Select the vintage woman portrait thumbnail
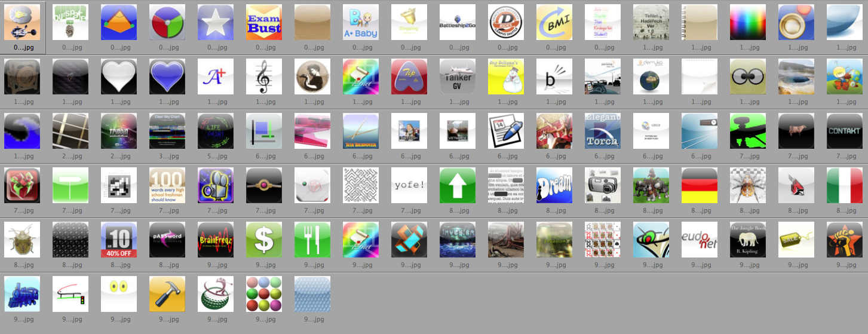The height and width of the screenshot is (334, 868). 312,76
